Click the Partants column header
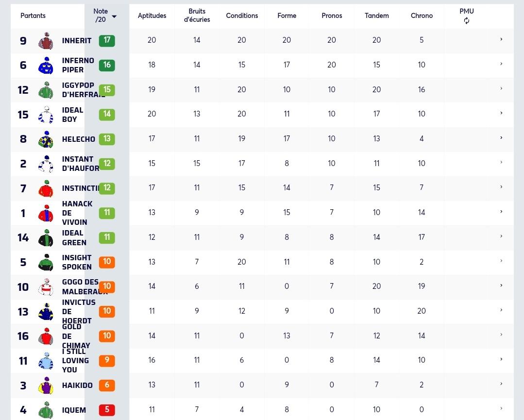Screen dimensions: 524x420 coord(33,16)
